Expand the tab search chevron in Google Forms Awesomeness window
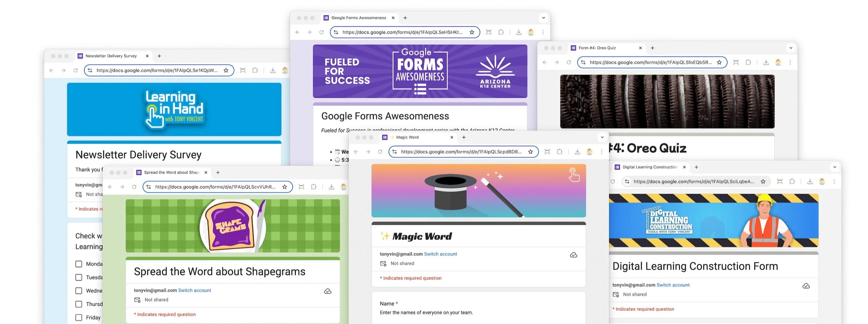Viewport: 868px width, 324px height. tap(543, 18)
